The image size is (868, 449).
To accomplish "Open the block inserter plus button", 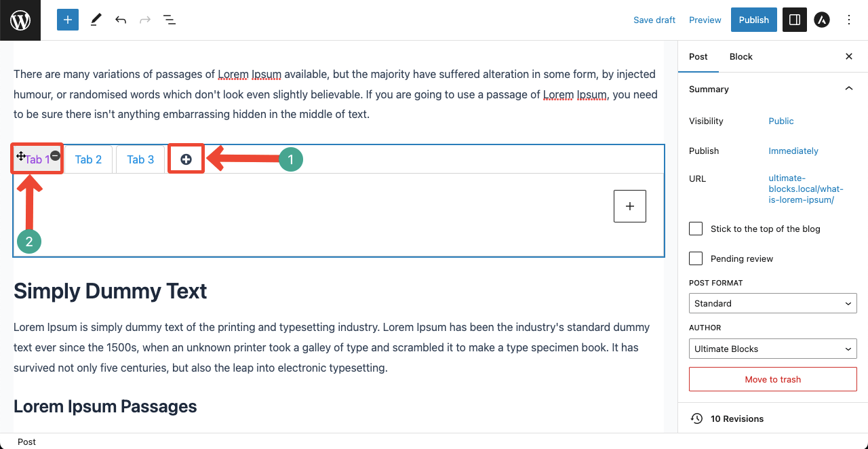I will pyautogui.click(x=68, y=20).
